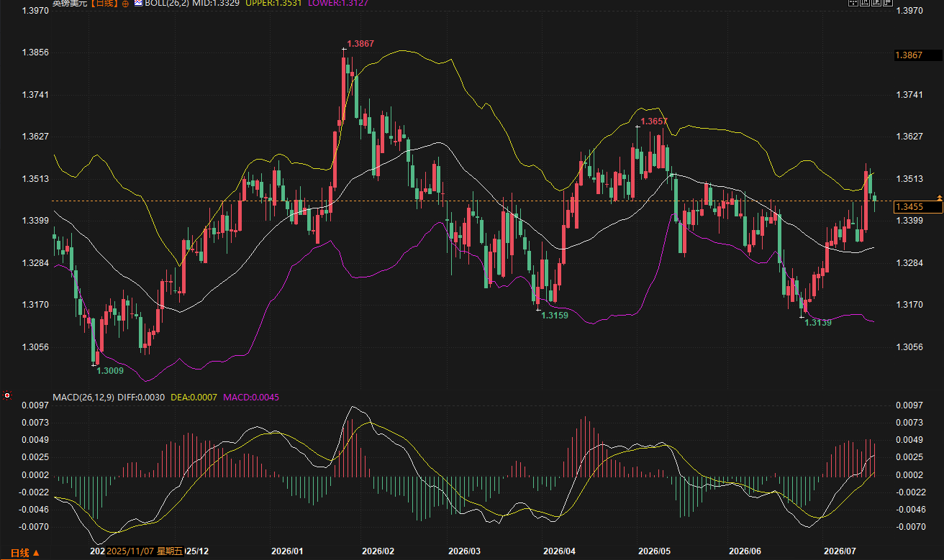Open MACD(26,12,9) indicator settings label
The image size is (944, 560).
click(x=83, y=397)
